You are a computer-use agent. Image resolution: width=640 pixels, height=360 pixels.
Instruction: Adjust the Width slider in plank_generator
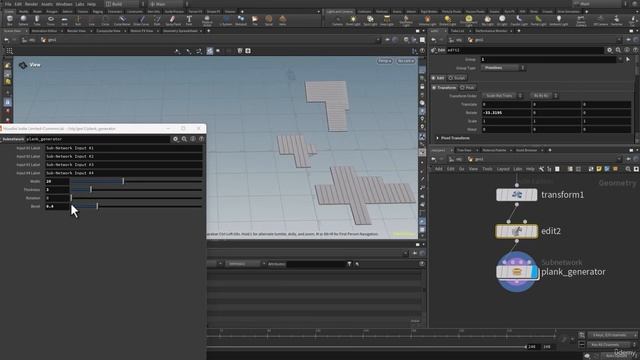(136, 181)
